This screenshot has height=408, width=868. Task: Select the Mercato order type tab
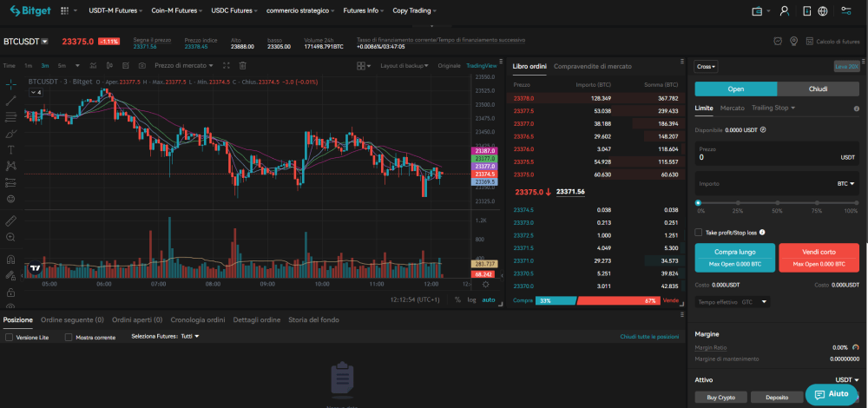pyautogui.click(x=732, y=108)
